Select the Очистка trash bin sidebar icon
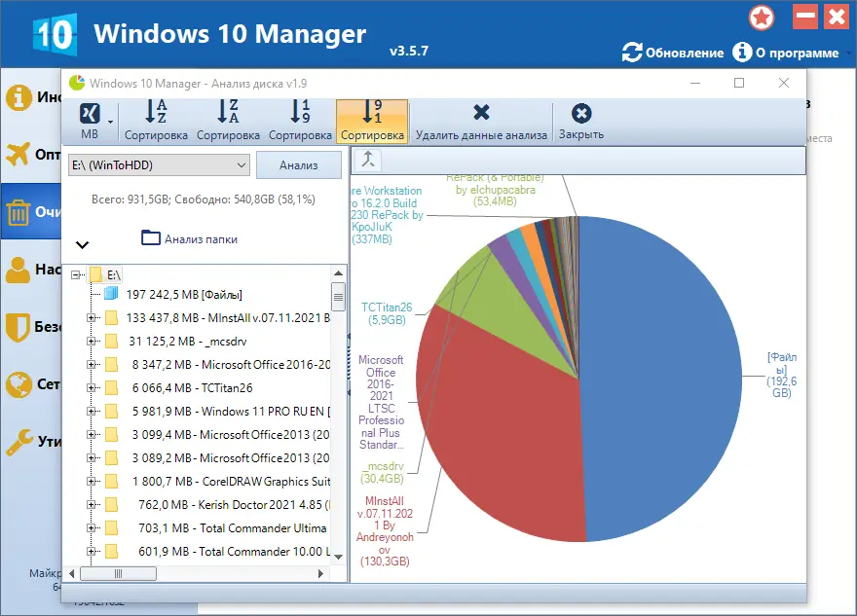The image size is (857, 616). (x=19, y=212)
